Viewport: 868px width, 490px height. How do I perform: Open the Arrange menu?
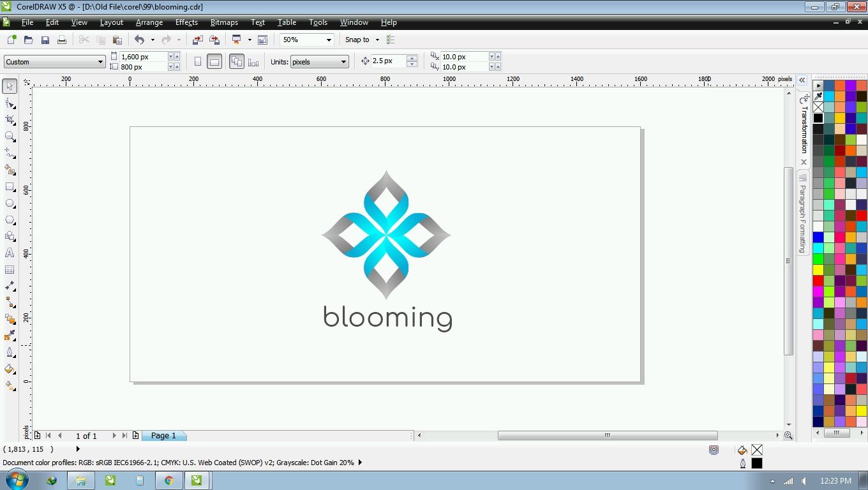tap(149, 22)
